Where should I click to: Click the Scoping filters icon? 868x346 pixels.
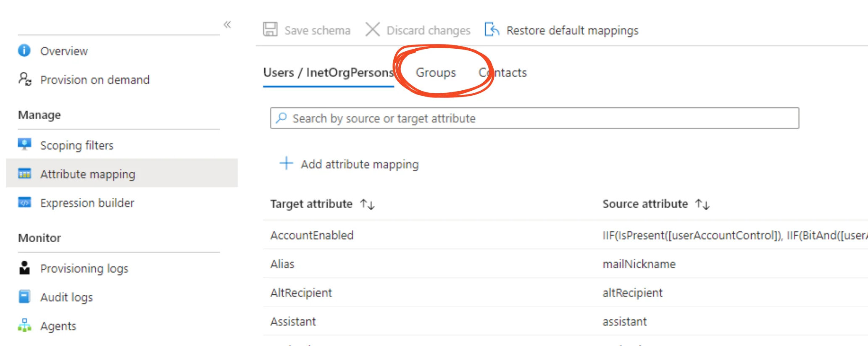(x=24, y=144)
